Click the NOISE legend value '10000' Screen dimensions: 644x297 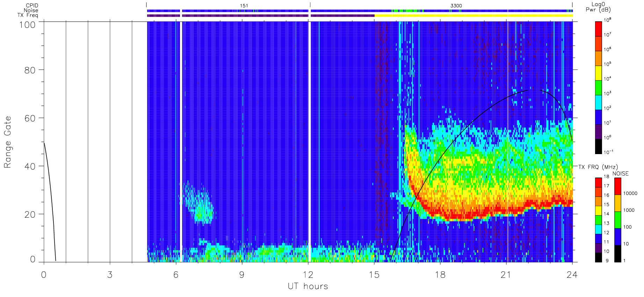(x=630, y=193)
